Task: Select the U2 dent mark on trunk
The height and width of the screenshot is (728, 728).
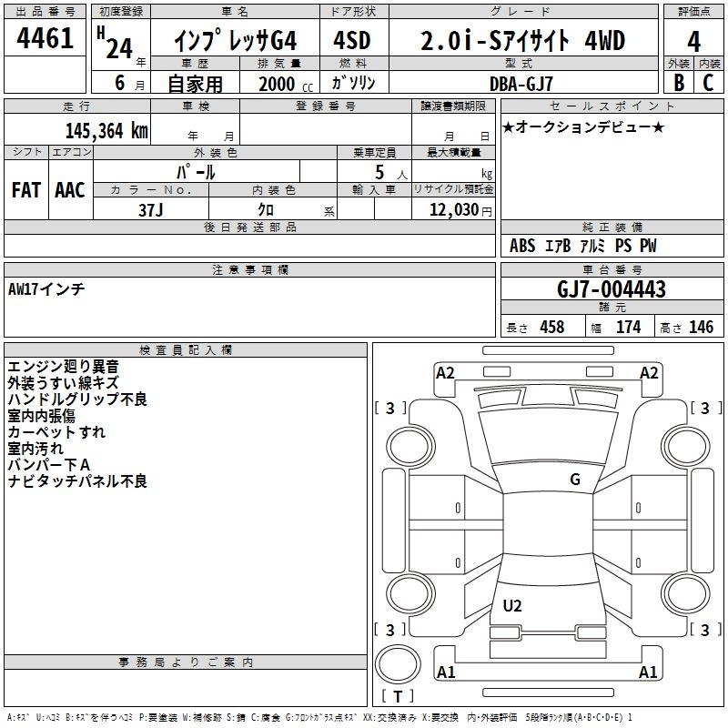Action: coord(512,606)
